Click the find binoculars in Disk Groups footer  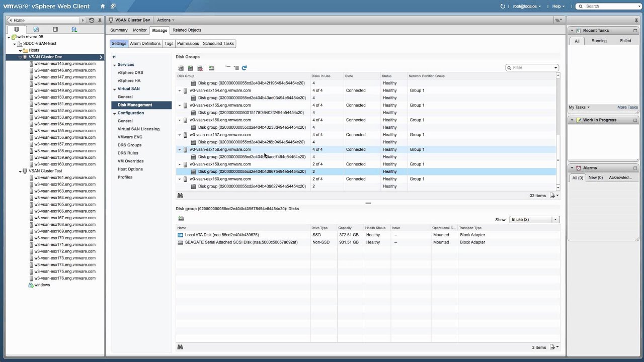(180, 196)
